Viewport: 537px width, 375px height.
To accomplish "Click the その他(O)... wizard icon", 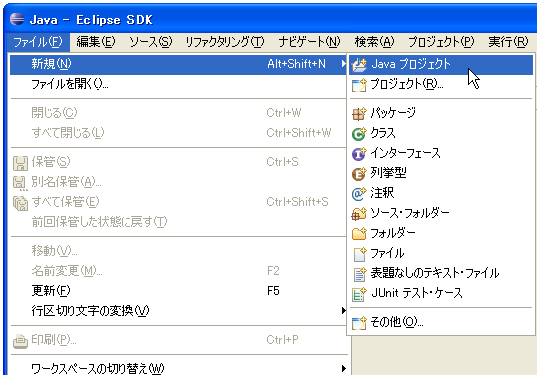I will click(x=359, y=323).
